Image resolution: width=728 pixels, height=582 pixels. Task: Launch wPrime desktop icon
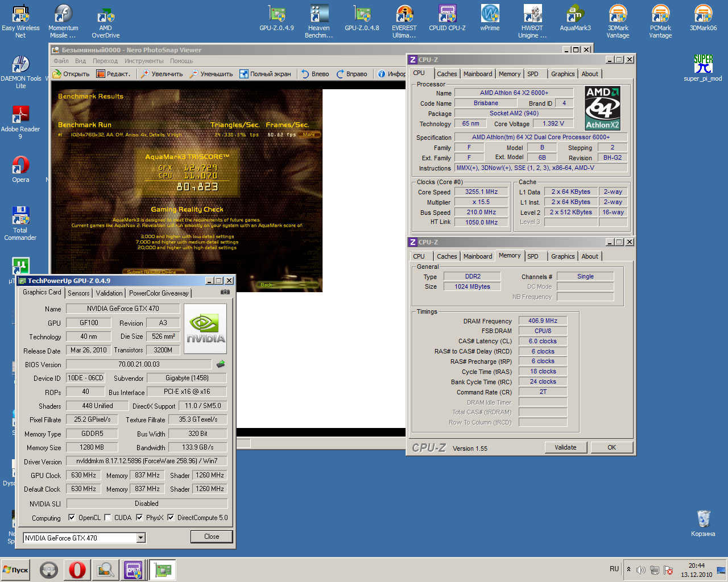490,18
